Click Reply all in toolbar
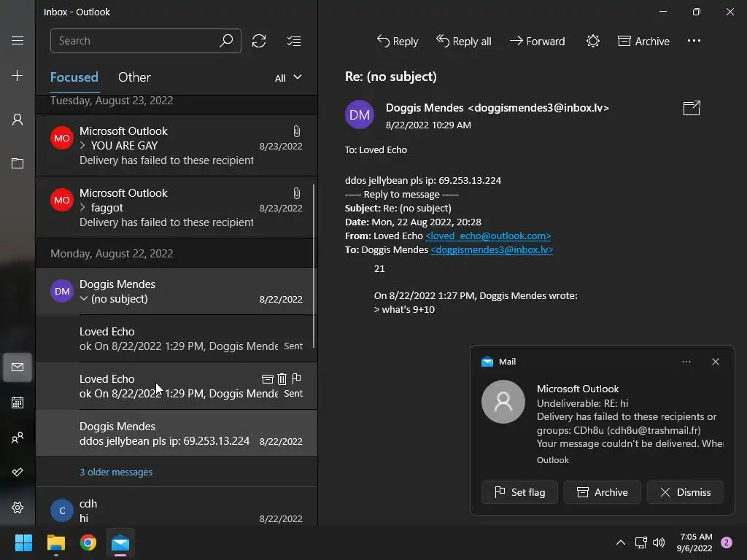This screenshot has width=747, height=560. point(463,42)
